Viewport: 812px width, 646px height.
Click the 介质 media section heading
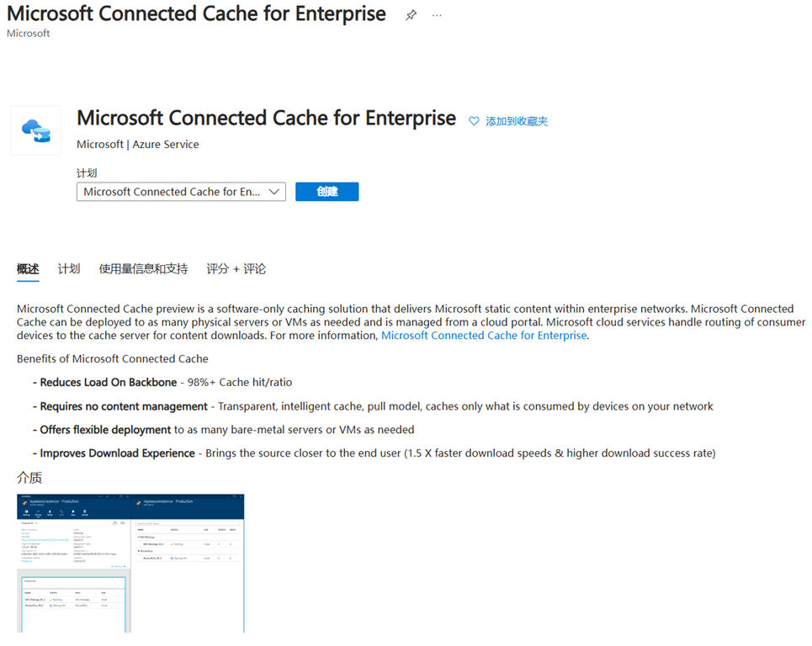tap(29, 477)
